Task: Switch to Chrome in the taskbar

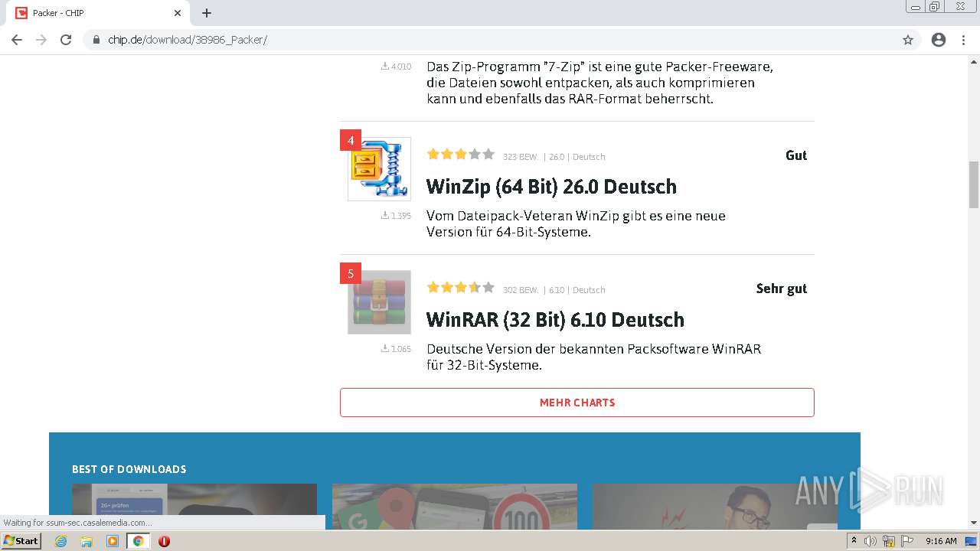Action: pos(138,541)
